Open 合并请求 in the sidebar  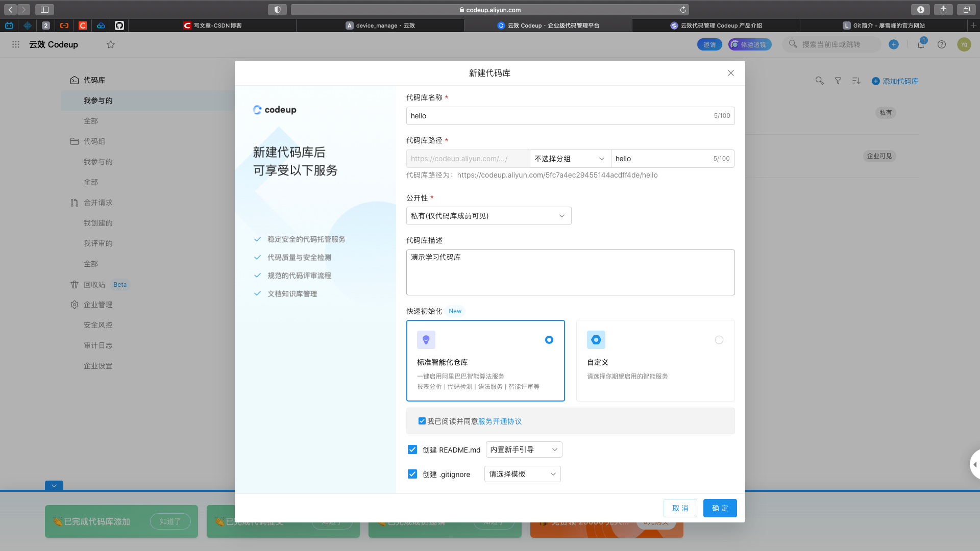98,203
